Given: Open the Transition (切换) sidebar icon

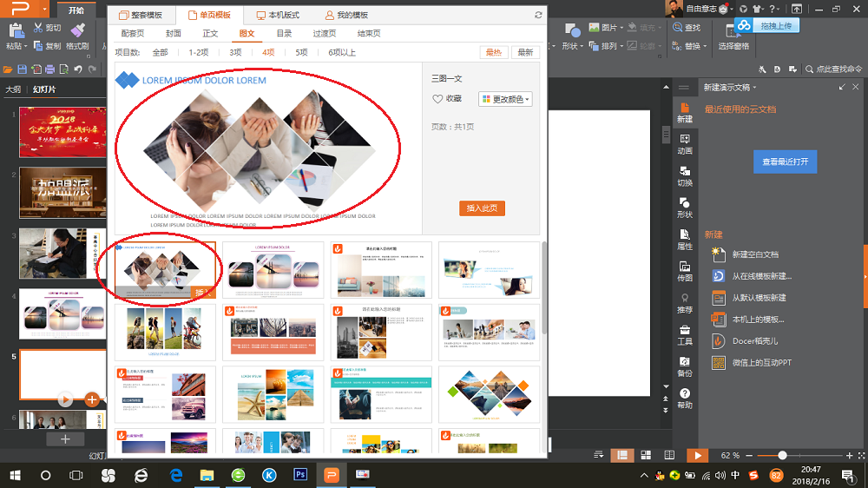Looking at the screenshot, I should pos(685,171).
